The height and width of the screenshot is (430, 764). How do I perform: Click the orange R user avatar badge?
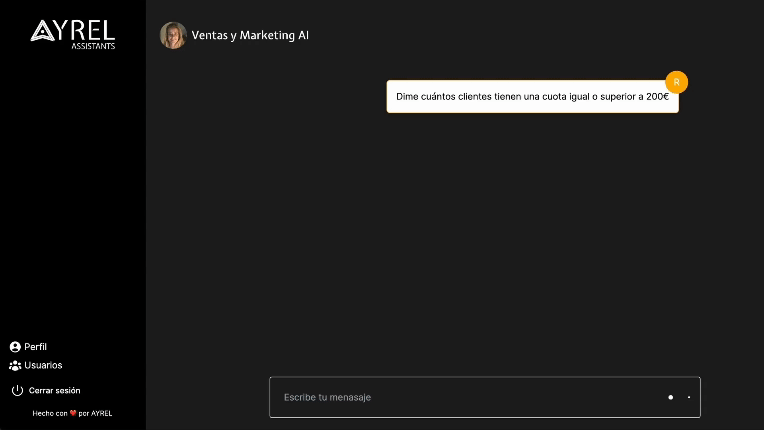pyautogui.click(x=676, y=82)
